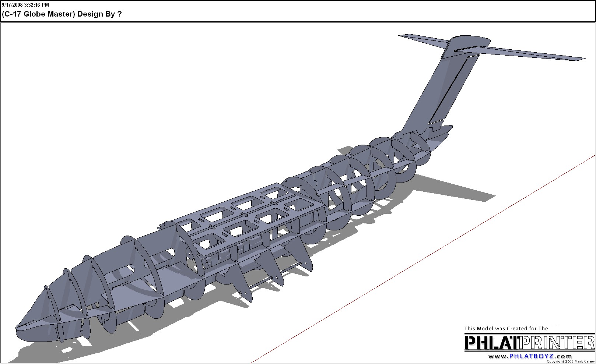Click the Copyright 2008 Mark Carew text
This screenshot has width=596, height=364.
pyautogui.click(x=570, y=361)
